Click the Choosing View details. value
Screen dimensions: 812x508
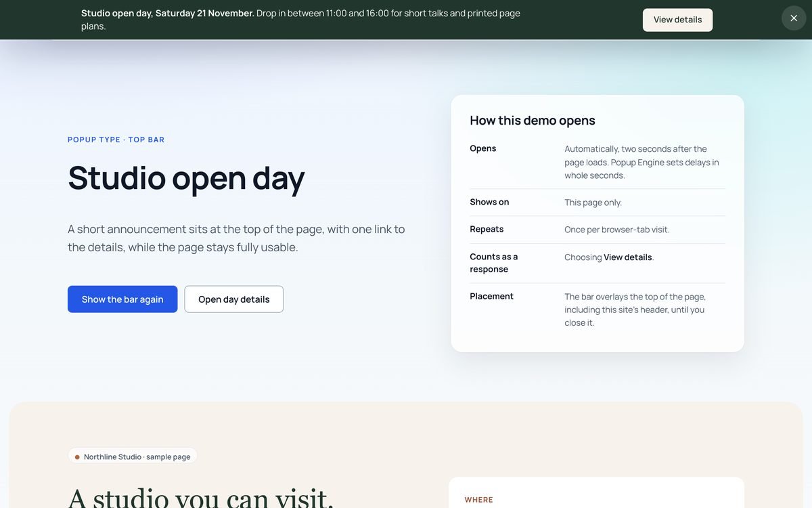click(x=609, y=257)
